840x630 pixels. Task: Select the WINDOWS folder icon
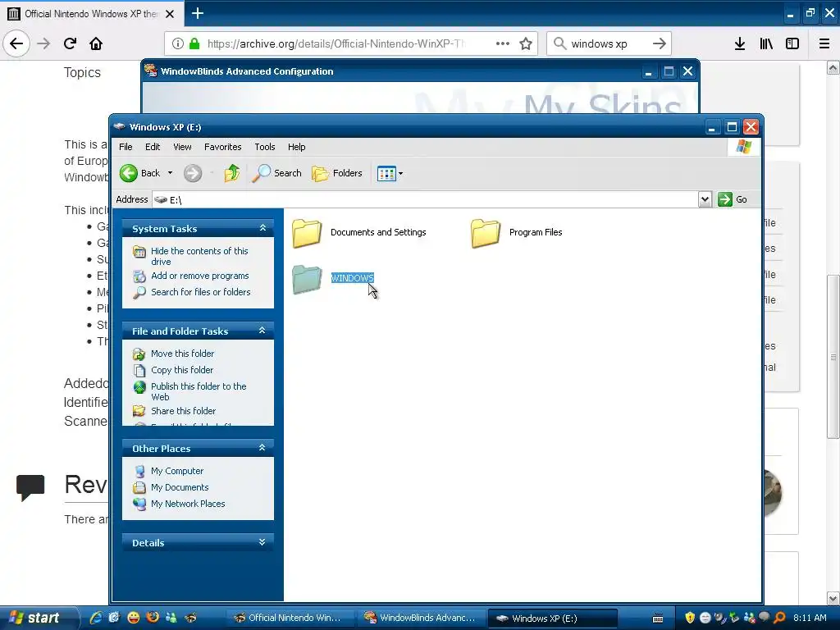307,279
